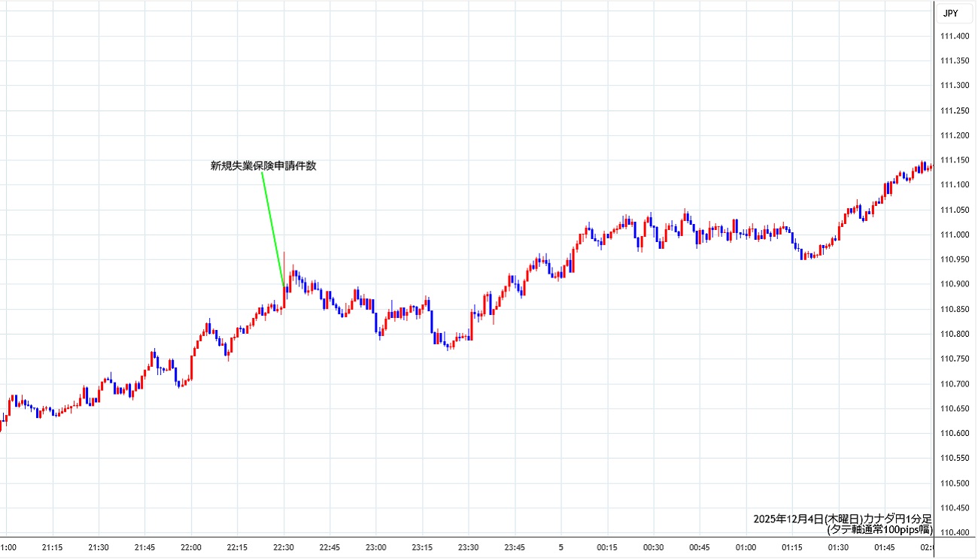
Task: Click the 111.000 price axis label
Action: (955, 235)
